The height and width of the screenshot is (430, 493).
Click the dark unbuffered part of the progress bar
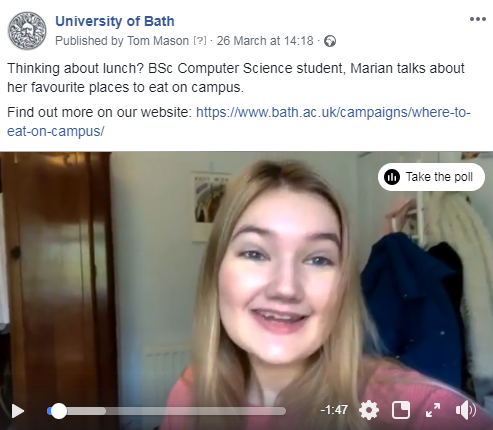point(196,411)
